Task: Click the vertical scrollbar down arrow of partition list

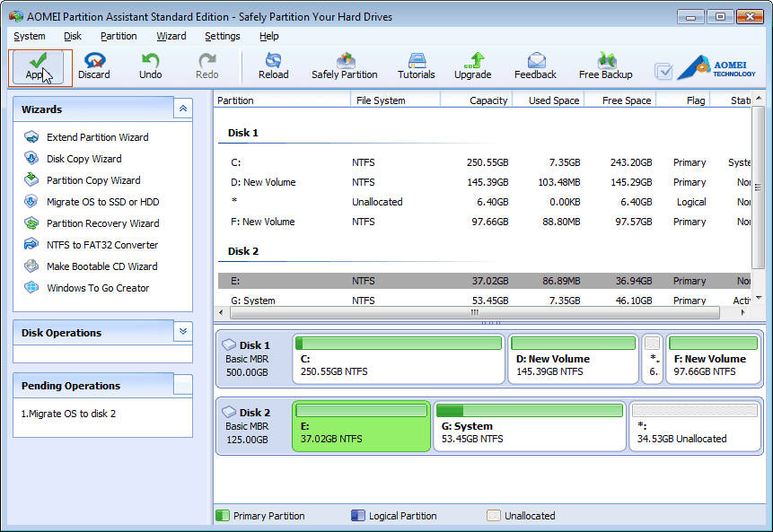Action: 759,298
